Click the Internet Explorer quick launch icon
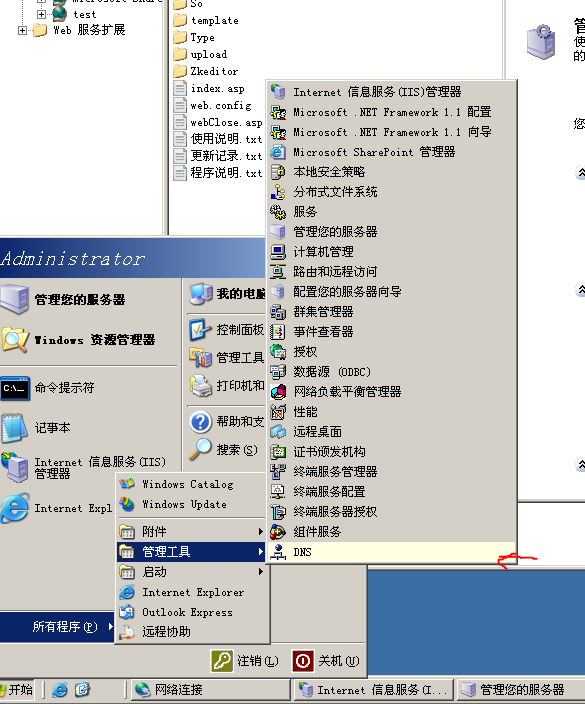585x704 pixels. 60,690
